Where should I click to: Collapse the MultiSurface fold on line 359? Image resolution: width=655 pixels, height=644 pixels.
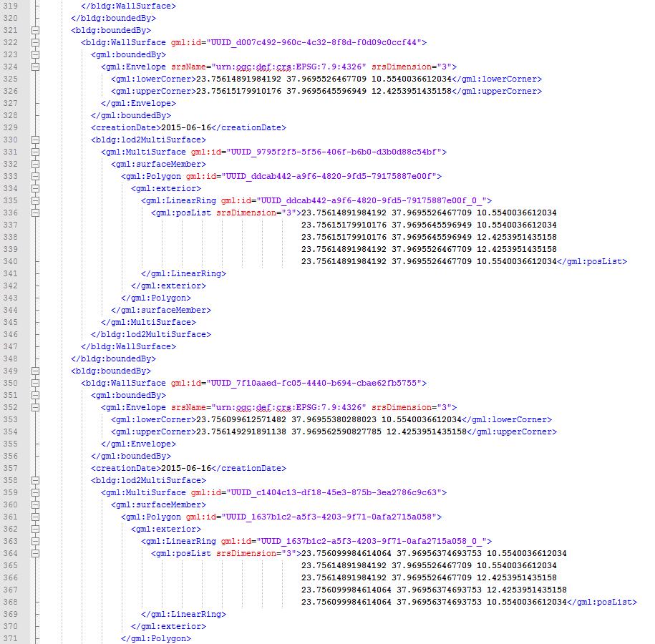point(36,492)
